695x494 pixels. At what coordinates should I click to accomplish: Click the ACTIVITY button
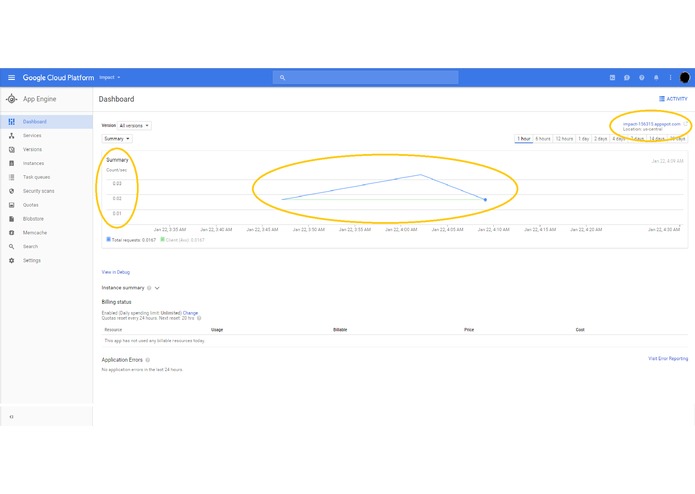click(673, 99)
